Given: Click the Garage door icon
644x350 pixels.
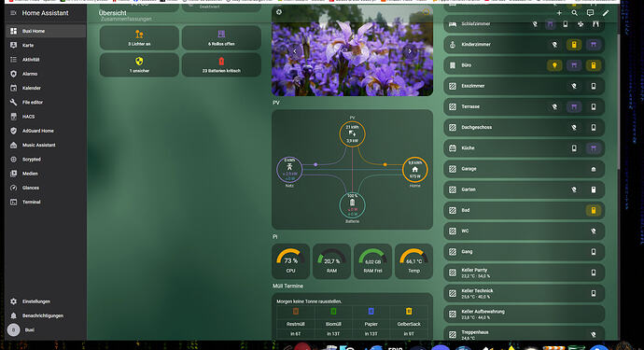Looking at the screenshot, I should pyautogui.click(x=594, y=169).
